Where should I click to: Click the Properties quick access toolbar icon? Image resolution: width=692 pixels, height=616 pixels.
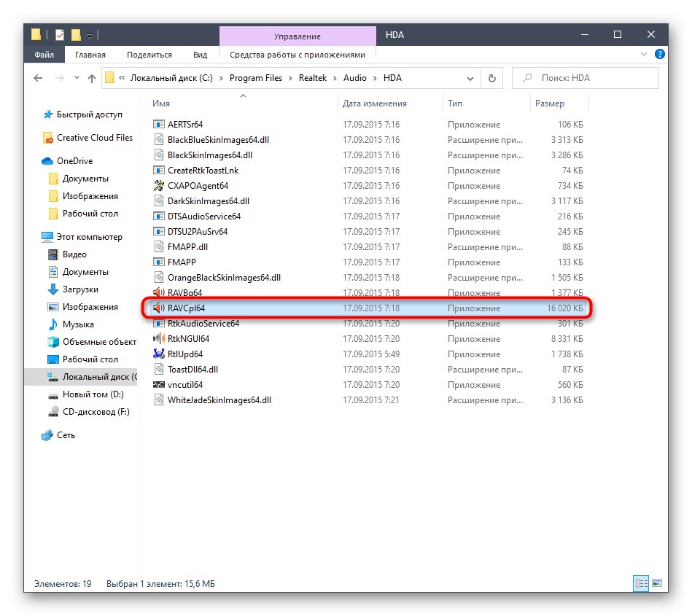point(60,34)
